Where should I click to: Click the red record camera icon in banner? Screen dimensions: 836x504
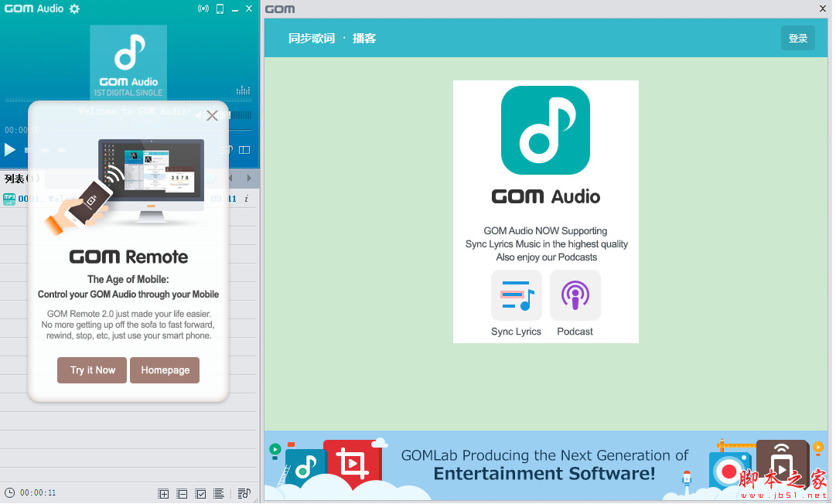(729, 471)
